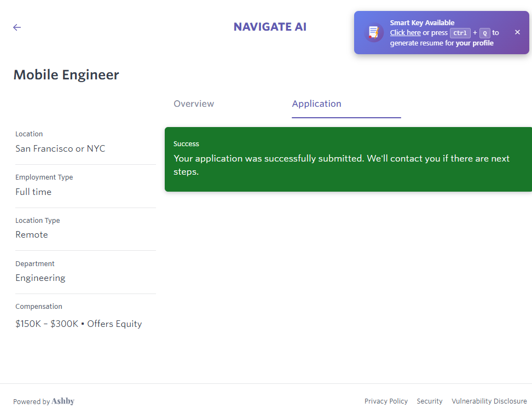Click the back arrow icon
The height and width of the screenshot is (420, 532).
pos(17,27)
